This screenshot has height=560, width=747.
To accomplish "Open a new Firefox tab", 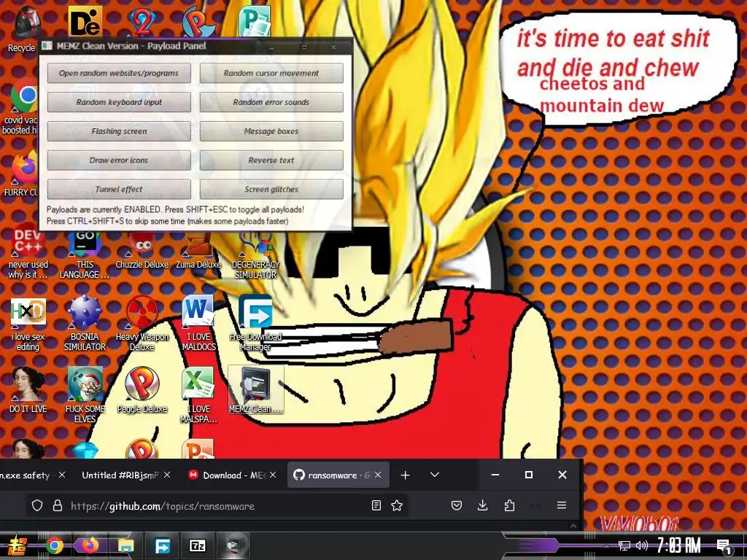I will point(405,475).
